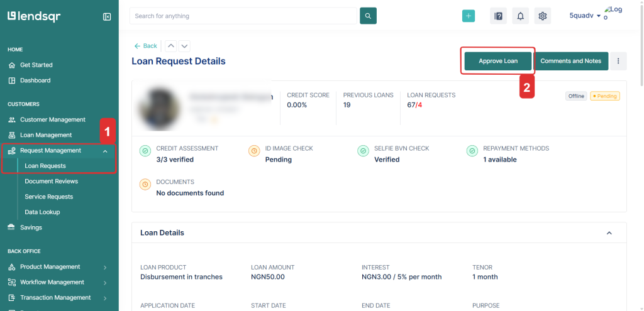Open Savings in the sidebar
644x311 pixels.
(31, 227)
